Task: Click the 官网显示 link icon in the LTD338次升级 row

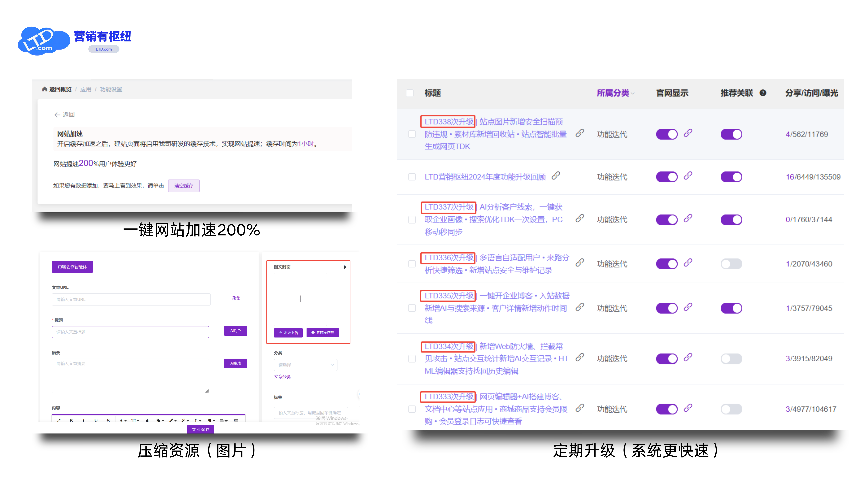Action: (x=688, y=133)
